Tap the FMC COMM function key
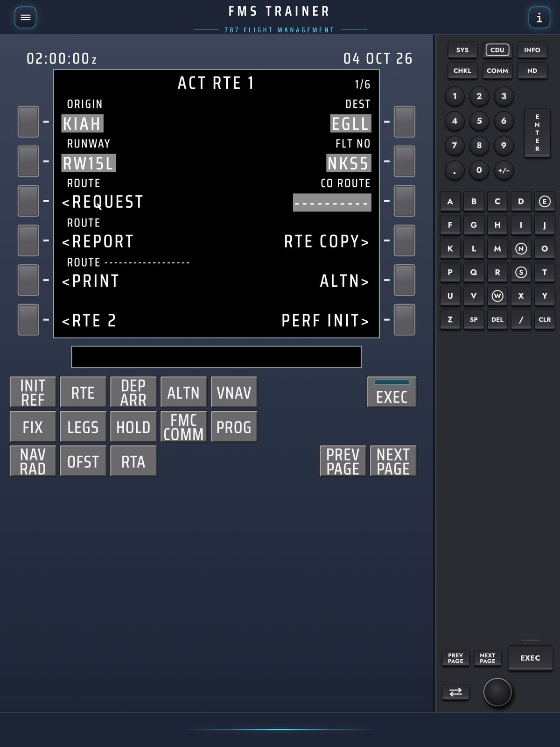Screen dimensions: 560x747 [x=183, y=427]
